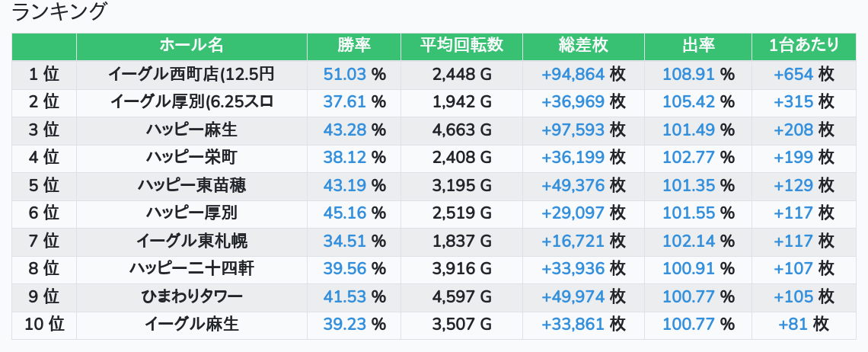Click 4,597 G average spins cell

461,296
